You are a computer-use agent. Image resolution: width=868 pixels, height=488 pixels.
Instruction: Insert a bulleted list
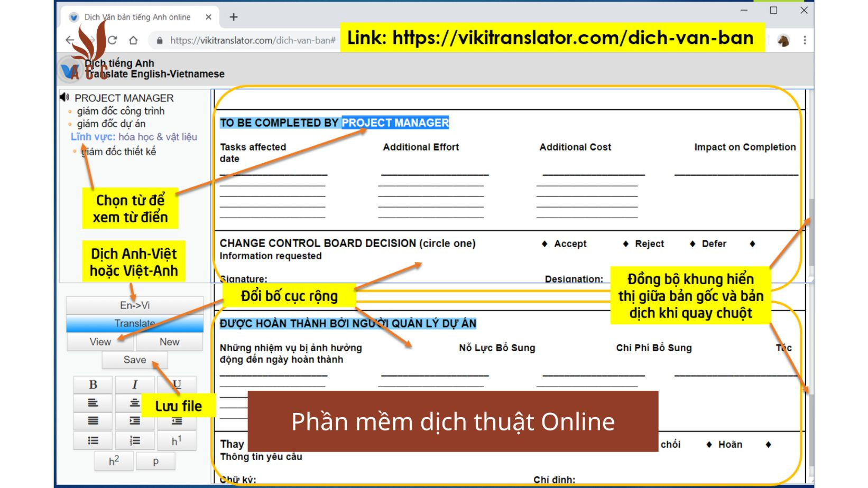[x=93, y=440]
